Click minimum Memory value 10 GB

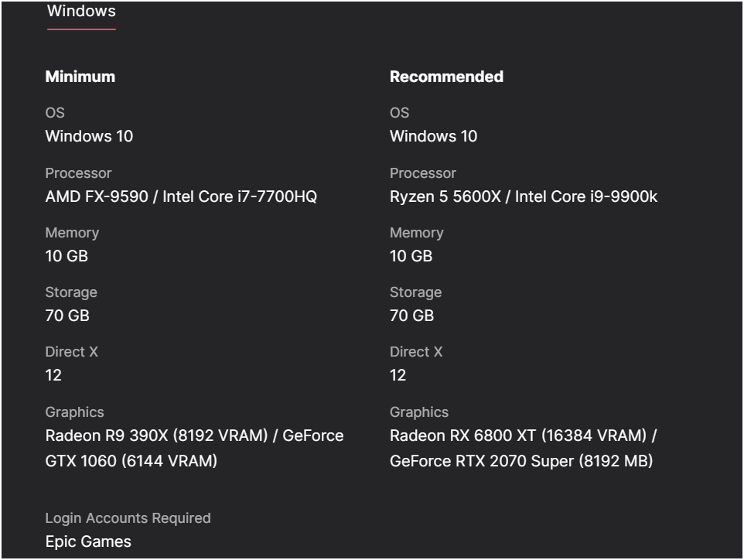[67, 256]
